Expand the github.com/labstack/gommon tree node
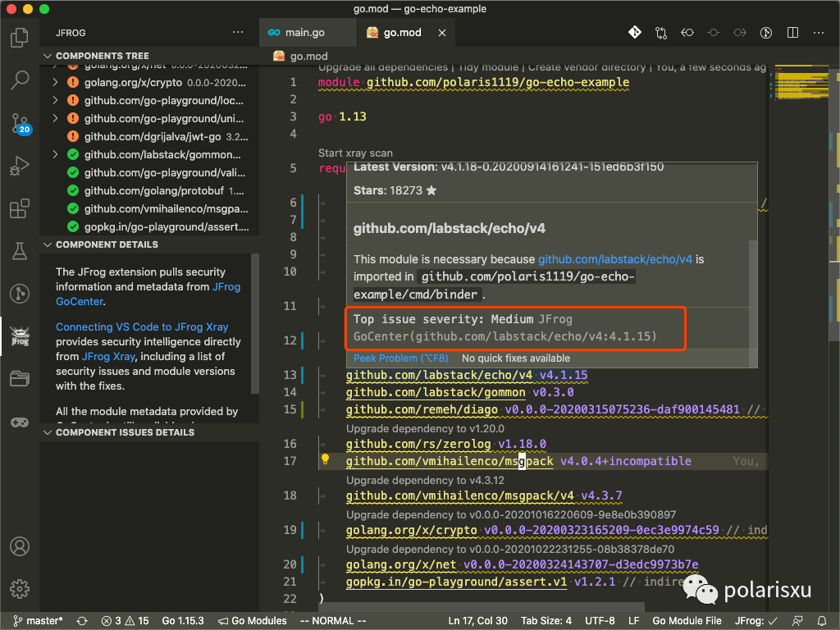The image size is (840, 630). pos(55,154)
